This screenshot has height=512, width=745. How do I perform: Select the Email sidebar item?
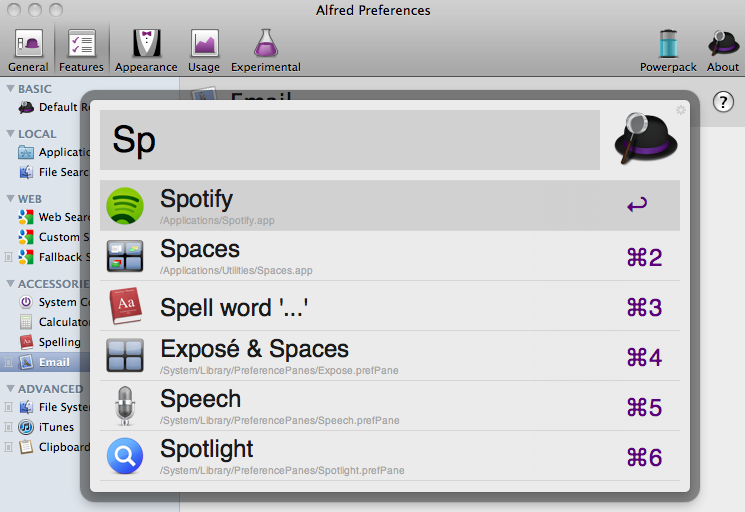45,362
